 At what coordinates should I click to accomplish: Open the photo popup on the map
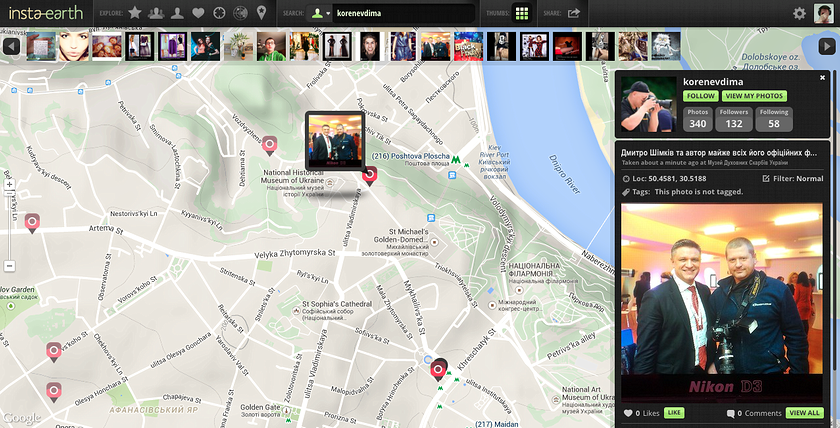(334, 140)
